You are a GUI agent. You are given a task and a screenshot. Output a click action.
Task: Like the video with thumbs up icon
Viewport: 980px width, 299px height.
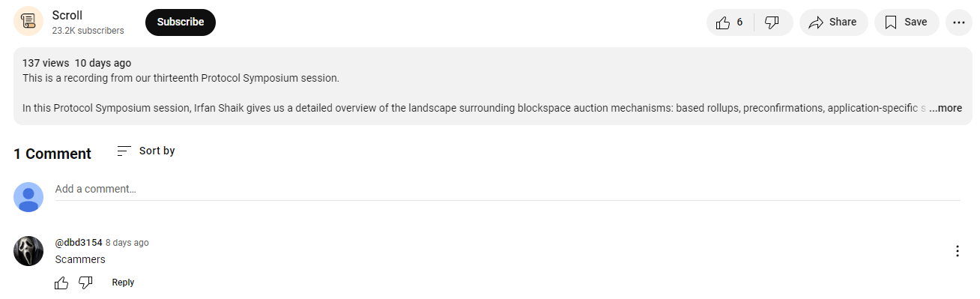click(x=730, y=22)
